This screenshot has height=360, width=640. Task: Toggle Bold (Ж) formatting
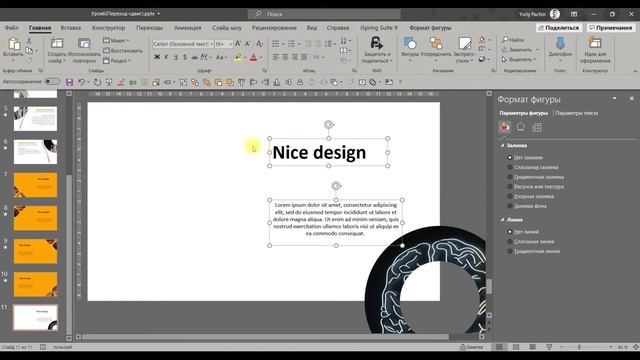157,57
